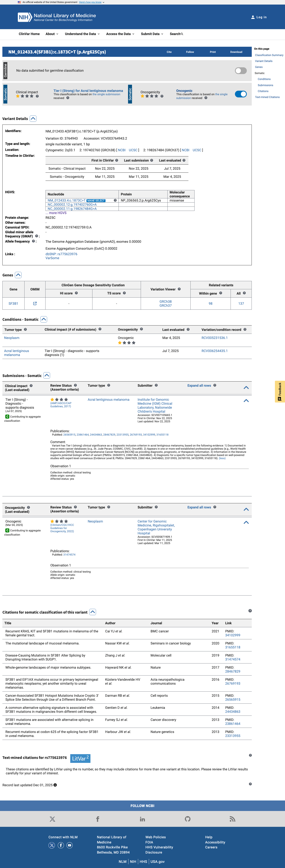The width and height of the screenshot is (285, 868).
Task: Click the Download button
Action: click(x=236, y=52)
